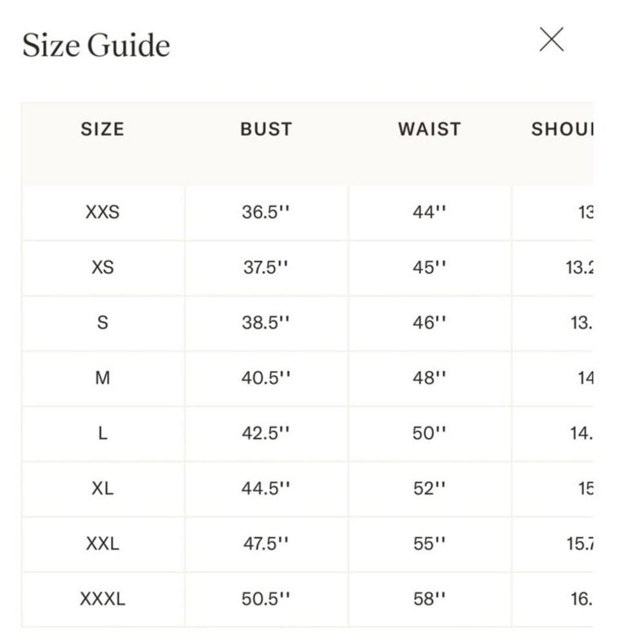Click the Size Guide title text

coord(96,45)
